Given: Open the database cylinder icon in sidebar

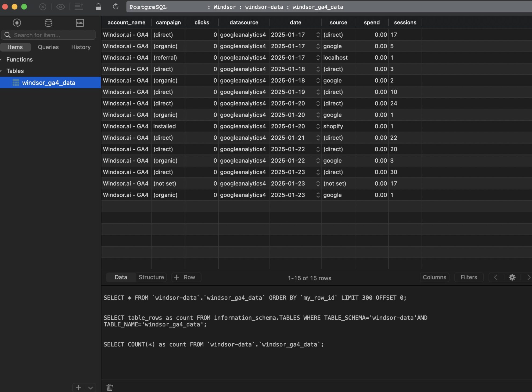Looking at the screenshot, I should 48,23.
